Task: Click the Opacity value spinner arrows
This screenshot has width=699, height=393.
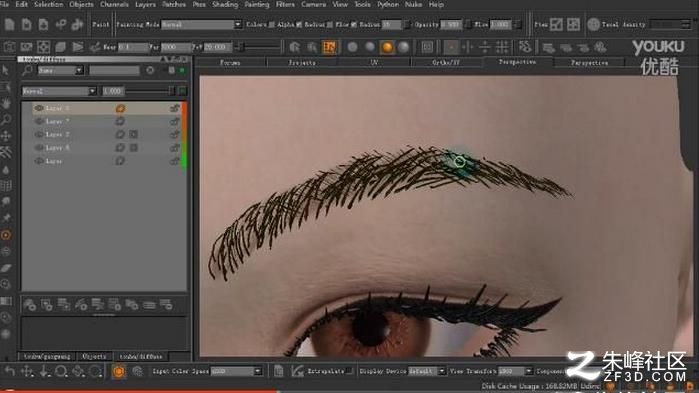Action: pyautogui.click(x=467, y=25)
